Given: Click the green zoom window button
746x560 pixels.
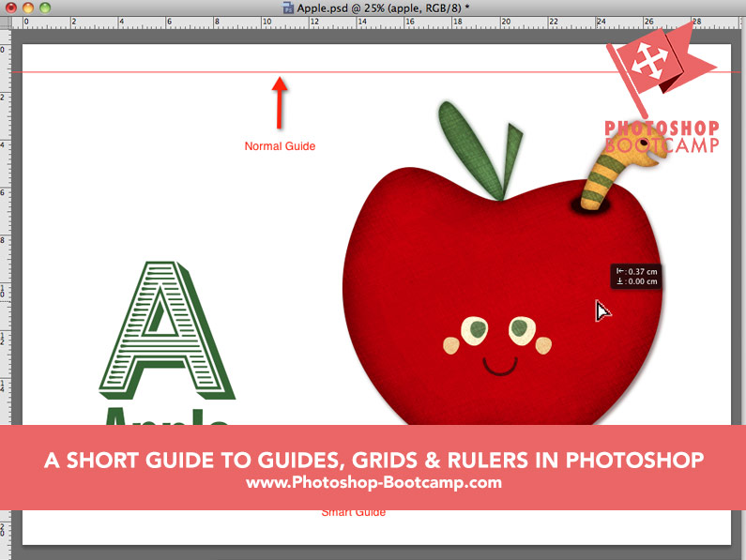Looking at the screenshot, I should [x=45, y=8].
